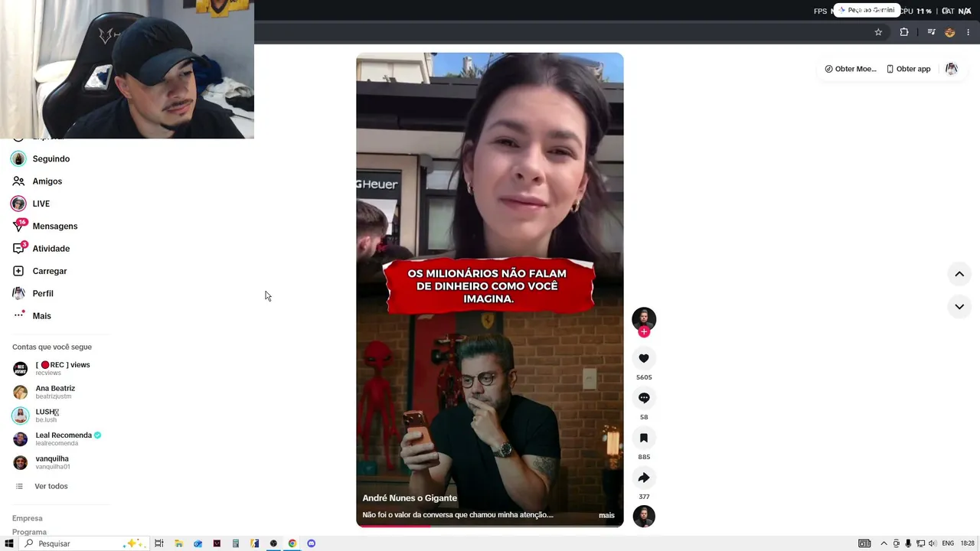980x551 pixels.
Task: Bookmark this page with the star icon
Action: point(878,32)
